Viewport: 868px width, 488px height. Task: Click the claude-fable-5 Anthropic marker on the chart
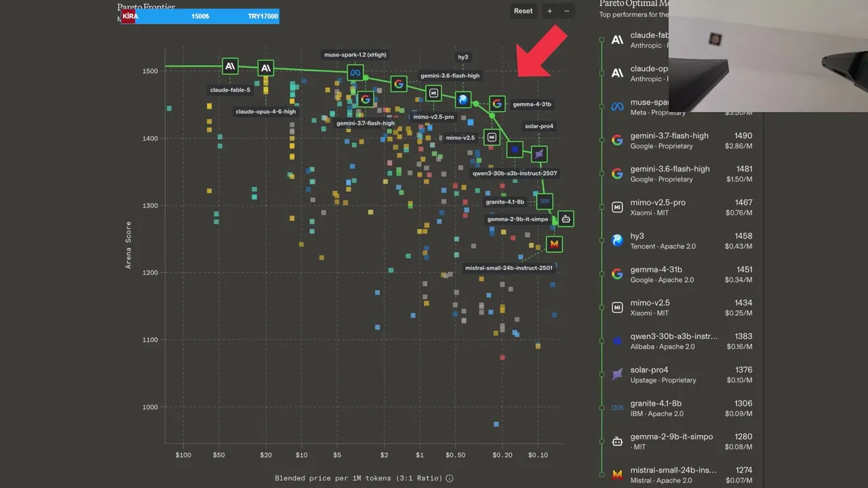pos(231,66)
